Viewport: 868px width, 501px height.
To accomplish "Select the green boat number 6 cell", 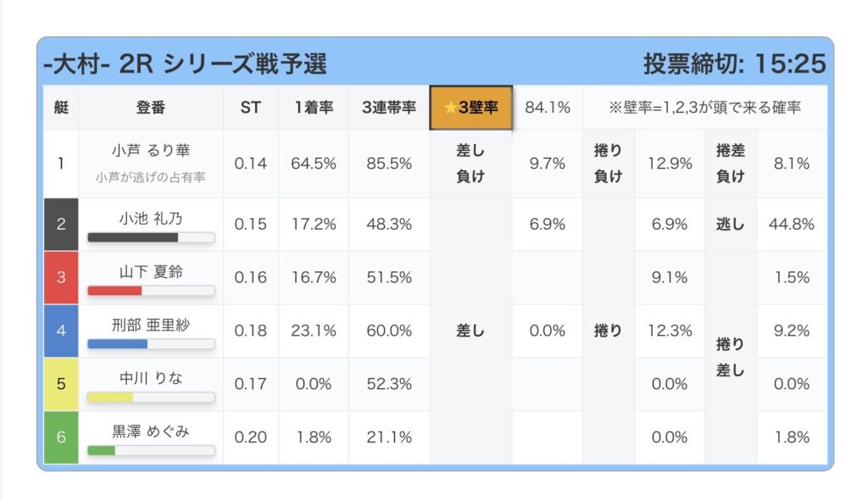I will [x=61, y=437].
